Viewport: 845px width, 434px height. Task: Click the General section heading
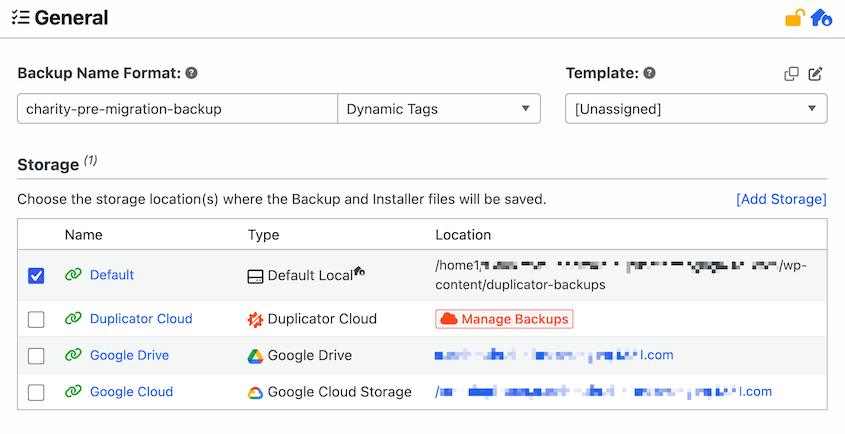click(x=71, y=18)
